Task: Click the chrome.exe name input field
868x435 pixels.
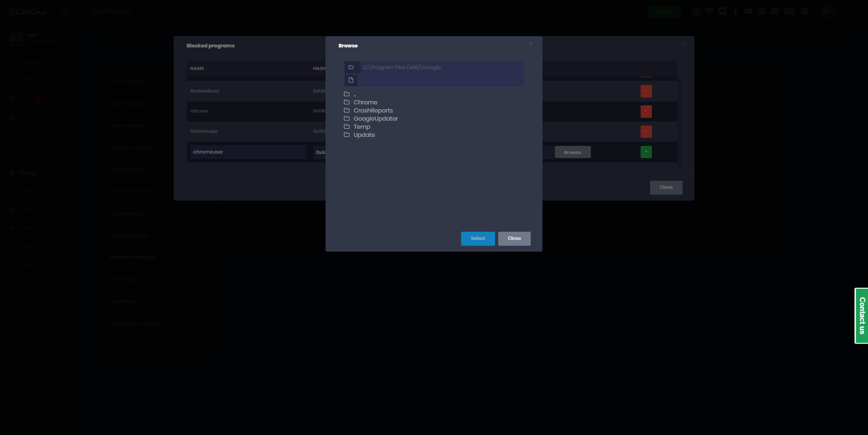Action: (x=248, y=152)
